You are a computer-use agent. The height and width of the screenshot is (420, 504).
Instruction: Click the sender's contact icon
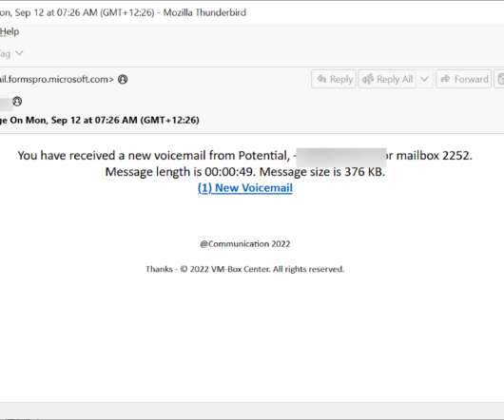coord(123,79)
